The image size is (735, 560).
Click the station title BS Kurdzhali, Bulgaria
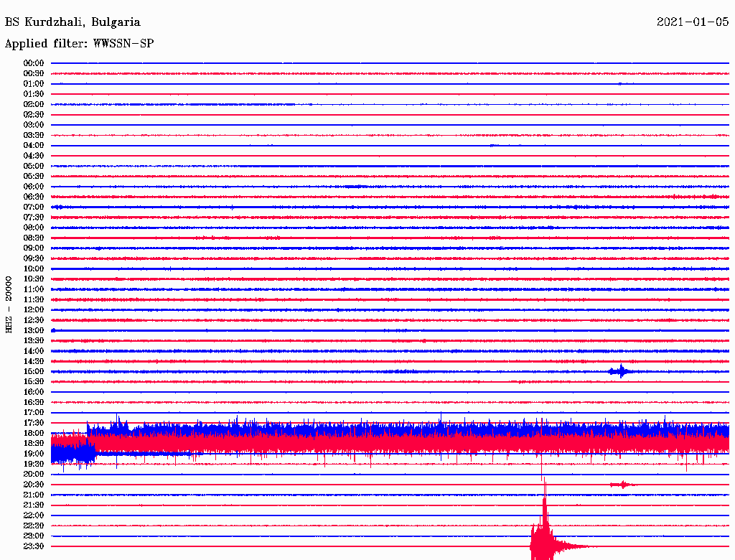(72, 22)
